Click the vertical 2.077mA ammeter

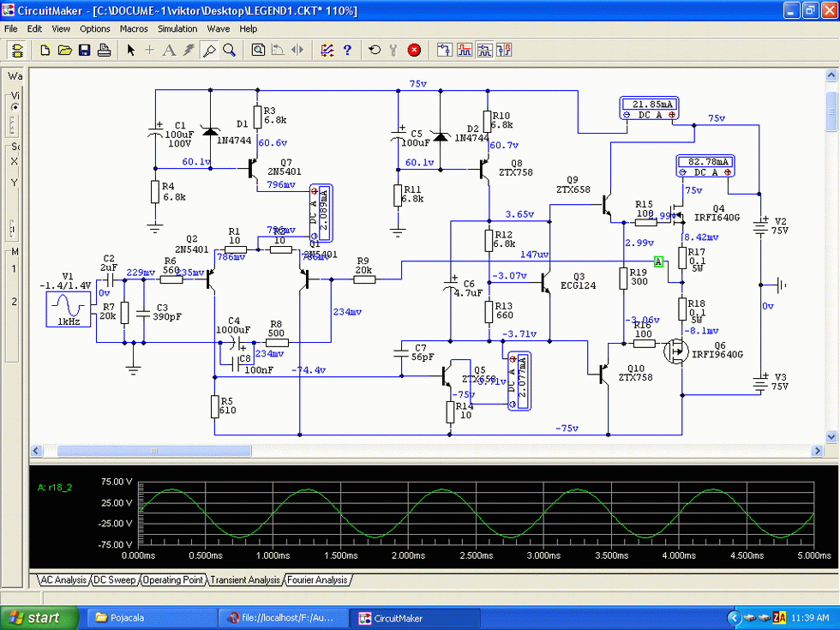pyautogui.click(x=519, y=381)
